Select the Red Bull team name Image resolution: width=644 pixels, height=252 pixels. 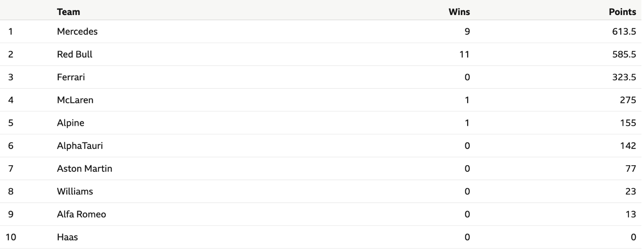coord(75,55)
